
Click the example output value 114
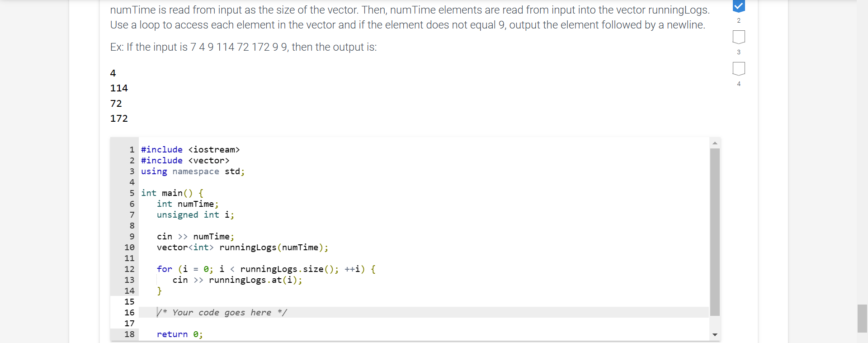[x=119, y=88]
